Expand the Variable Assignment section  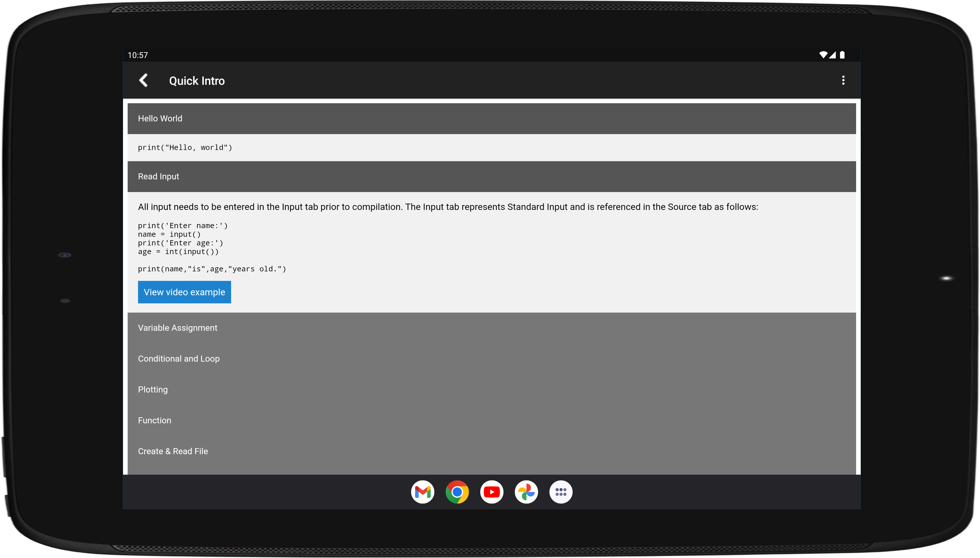pos(491,328)
